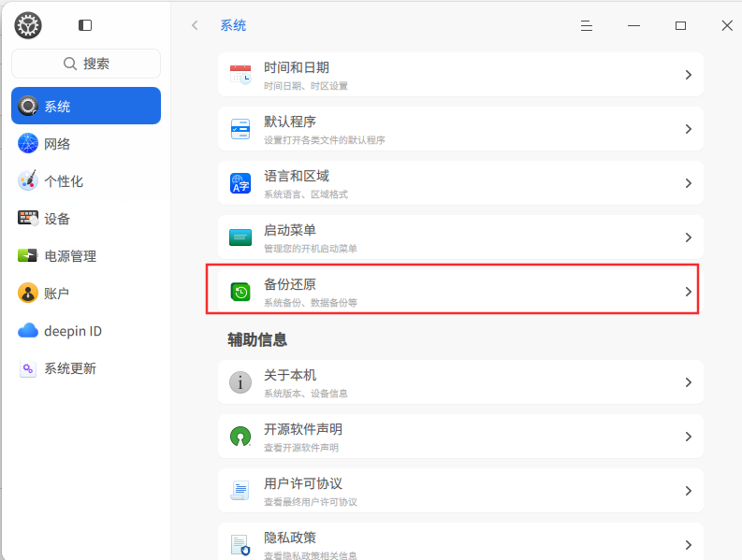Click subtitle 系统版本、设备信息
Viewport: 742px width, 560px height.
(306, 394)
